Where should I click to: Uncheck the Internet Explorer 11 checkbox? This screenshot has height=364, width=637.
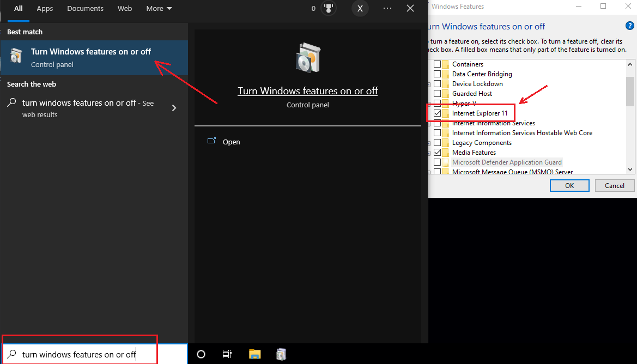point(437,113)
